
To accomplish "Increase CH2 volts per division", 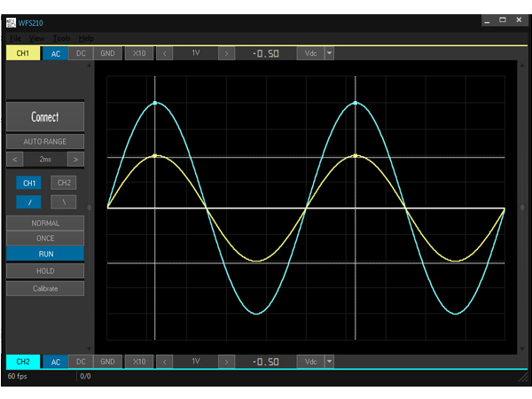I will coord(226,362).
